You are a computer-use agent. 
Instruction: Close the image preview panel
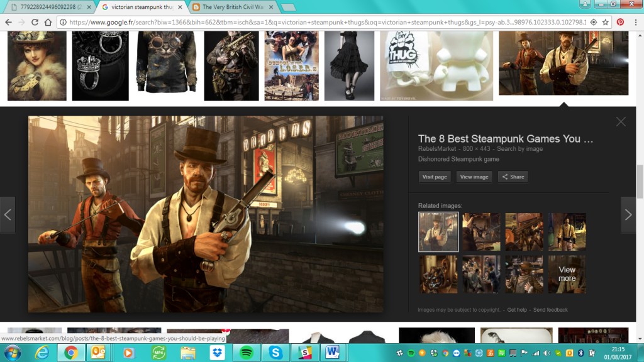click(x=621, y=121)
